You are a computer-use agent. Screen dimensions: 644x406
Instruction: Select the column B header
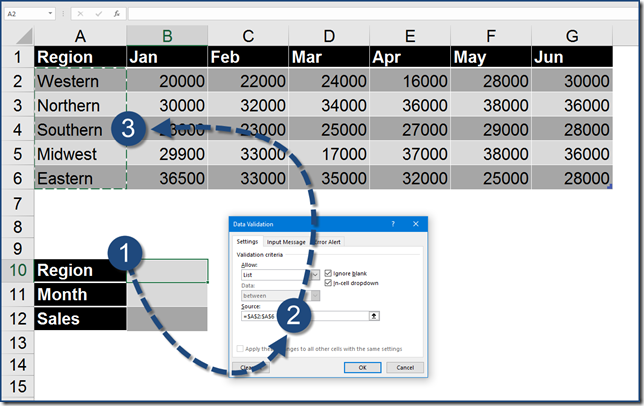click(167, 35)
